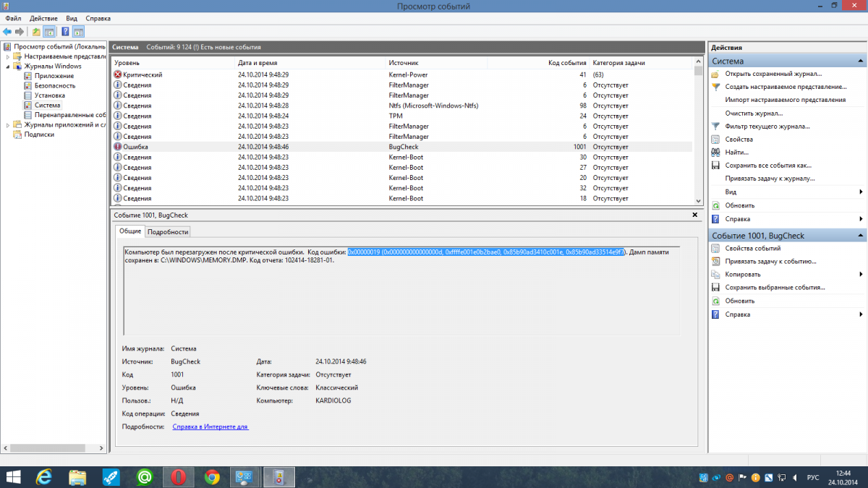Click the icon beside 'Свойства событий'
868x488 pixels.
tap(715, 249)
